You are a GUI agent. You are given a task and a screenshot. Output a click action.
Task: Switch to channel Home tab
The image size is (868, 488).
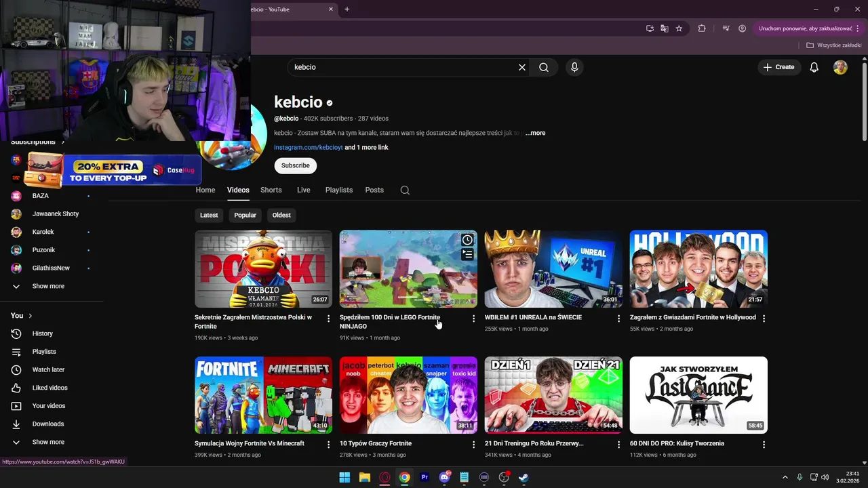tap(205, 190)
